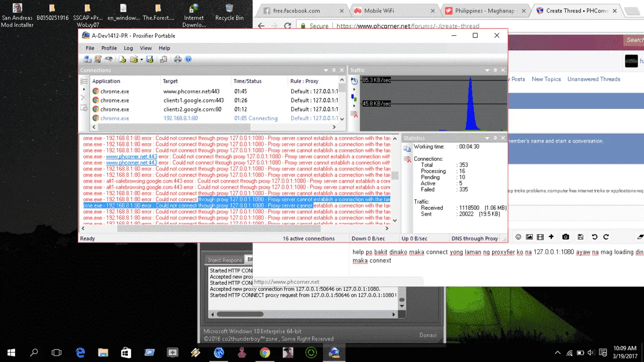The height and width of the screenshot is (362, 644).
Task: Click Chrome reload button
Action: pyautogui.click(x=288, y=26)
